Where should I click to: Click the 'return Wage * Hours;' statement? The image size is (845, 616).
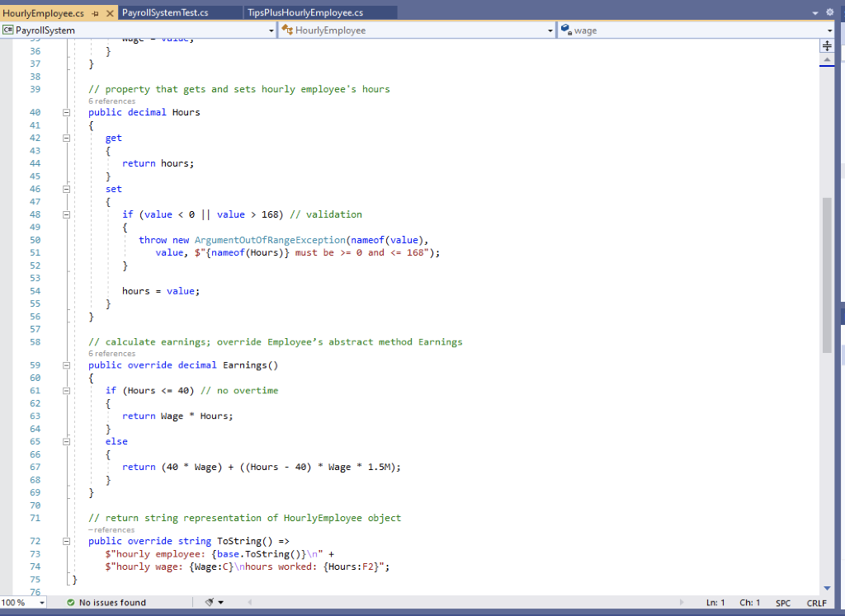pyautogui.click(x=177, y=416)
